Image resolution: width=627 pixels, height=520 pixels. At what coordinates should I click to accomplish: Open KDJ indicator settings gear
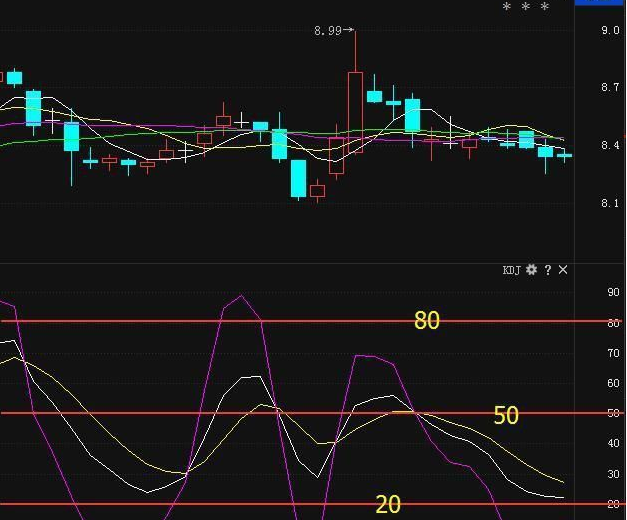click(531, 270)
